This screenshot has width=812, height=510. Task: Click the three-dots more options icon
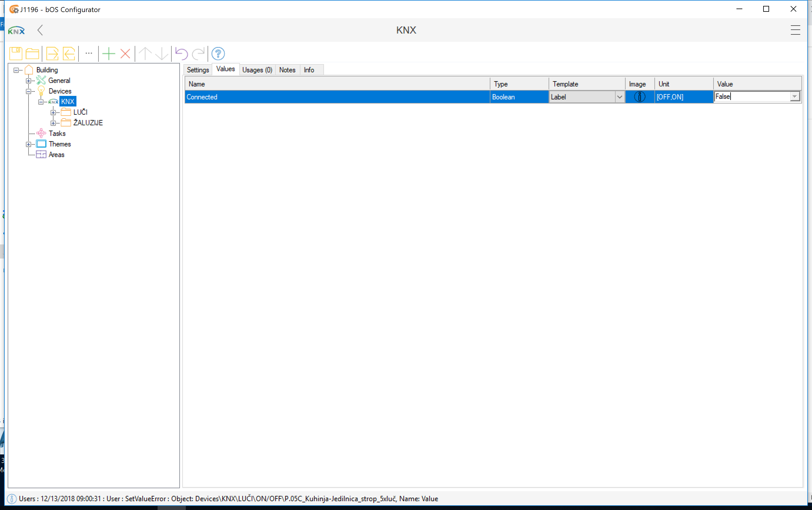[x=89, y=53]
